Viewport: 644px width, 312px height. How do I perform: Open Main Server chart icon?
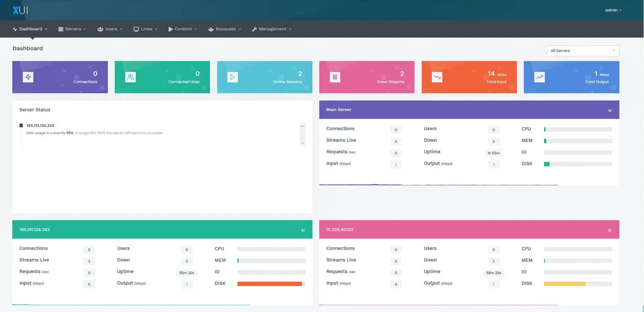pos(610,110)
